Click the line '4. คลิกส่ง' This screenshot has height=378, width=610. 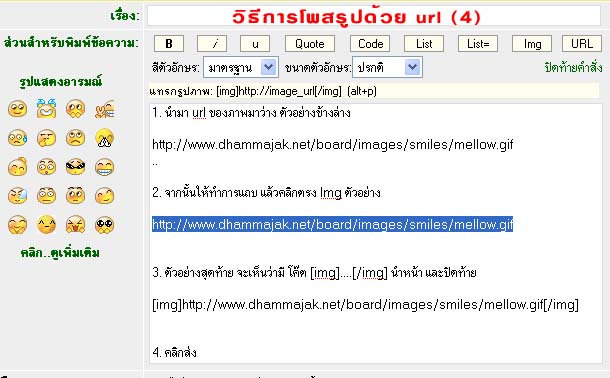[174, 352]
